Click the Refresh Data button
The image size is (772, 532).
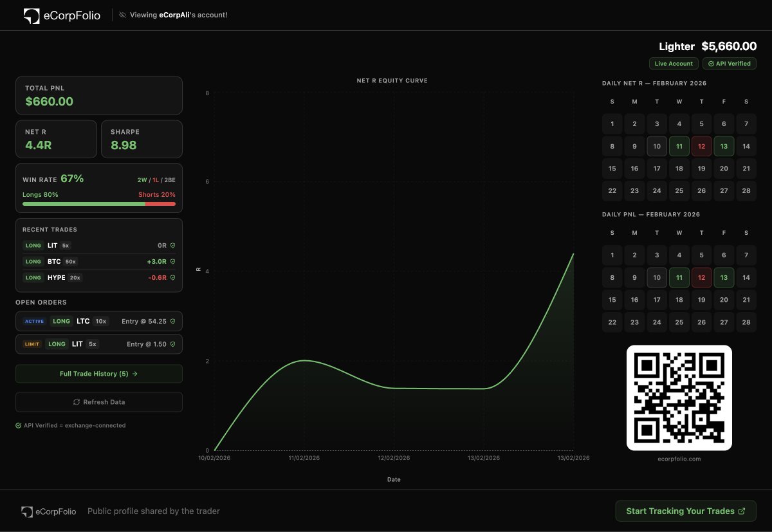(99, 402)
